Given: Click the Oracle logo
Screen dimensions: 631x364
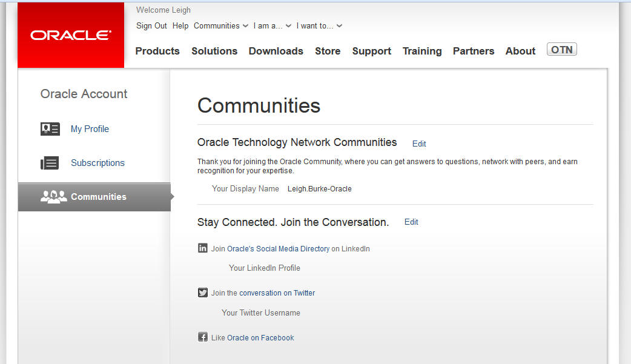Looking at the screenshot, I should pyautogui.click(x=71, y=35).
